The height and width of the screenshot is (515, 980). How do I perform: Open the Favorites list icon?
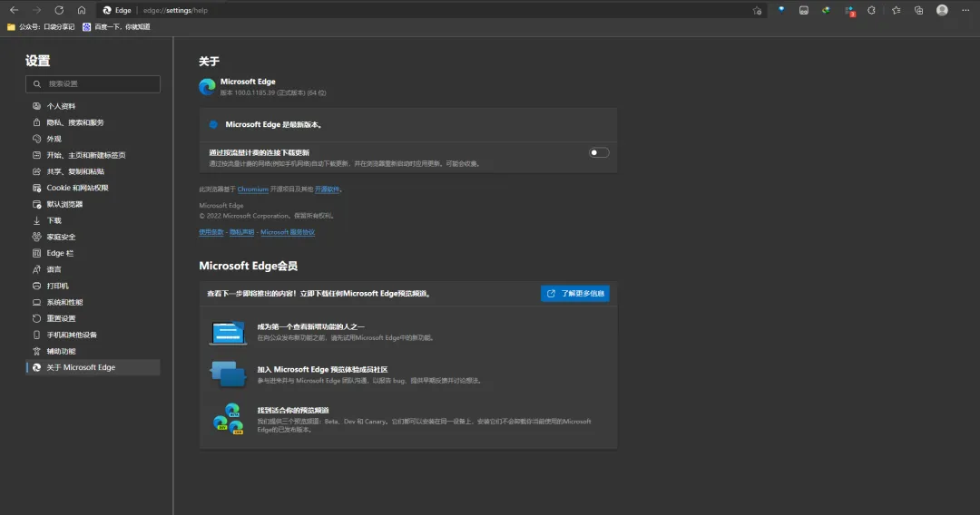pos(897,10)
